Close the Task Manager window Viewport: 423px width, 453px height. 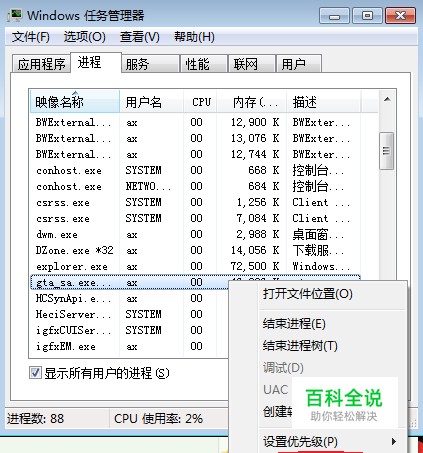click(x=400, y=16)
